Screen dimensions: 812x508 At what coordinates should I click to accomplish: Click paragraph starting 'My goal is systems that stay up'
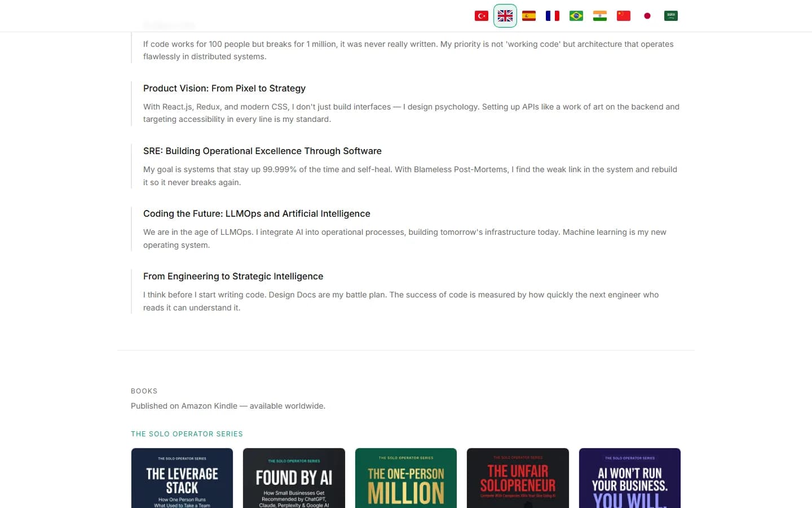(410, 176)
